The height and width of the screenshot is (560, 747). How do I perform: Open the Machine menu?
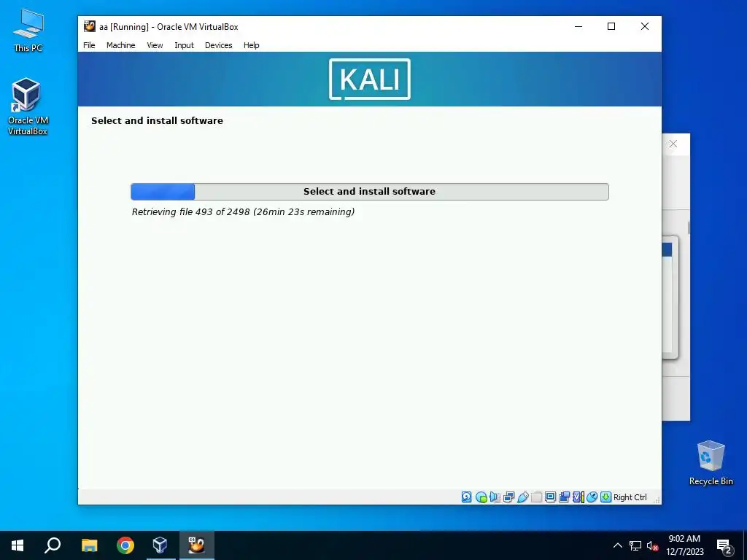click(x=120, y=45)
